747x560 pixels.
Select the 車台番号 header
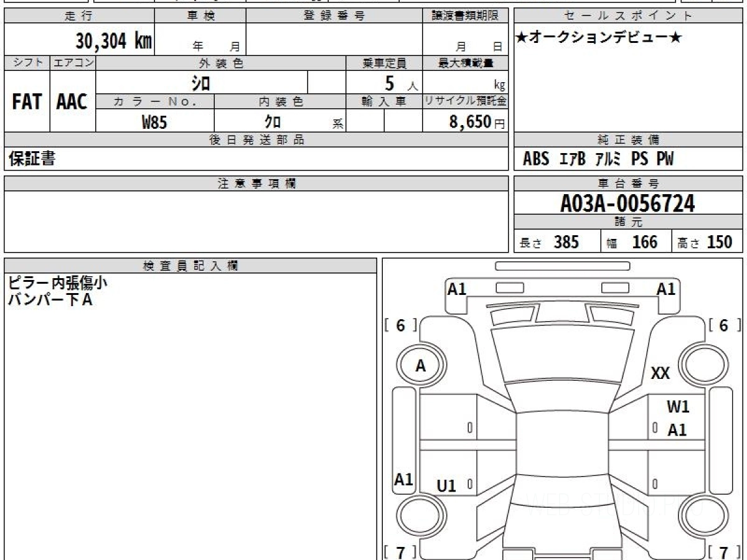[629, 184]
